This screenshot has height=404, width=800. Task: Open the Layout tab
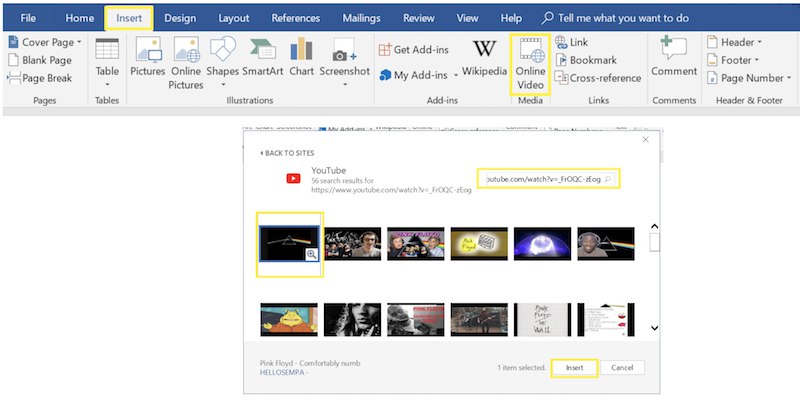click(234, 18)
